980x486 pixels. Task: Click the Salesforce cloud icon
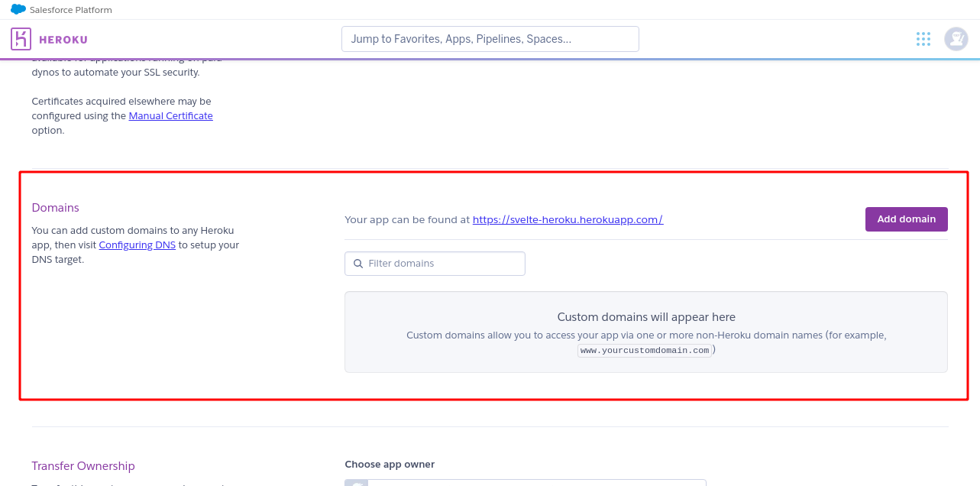pos(18,10)
